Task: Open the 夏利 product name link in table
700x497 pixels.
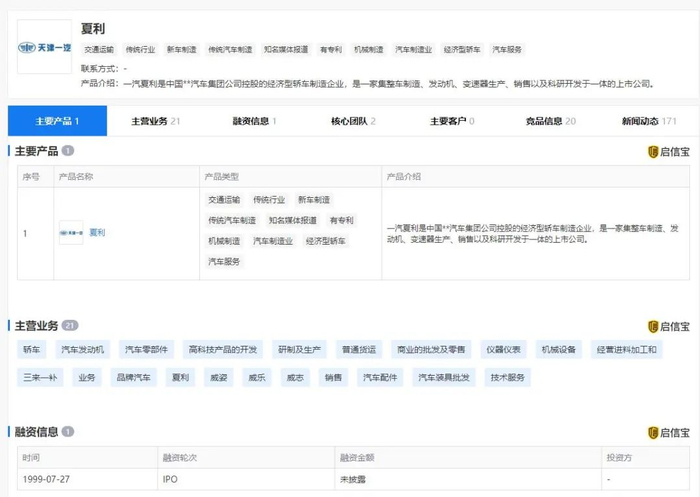Action: [97, 232]
